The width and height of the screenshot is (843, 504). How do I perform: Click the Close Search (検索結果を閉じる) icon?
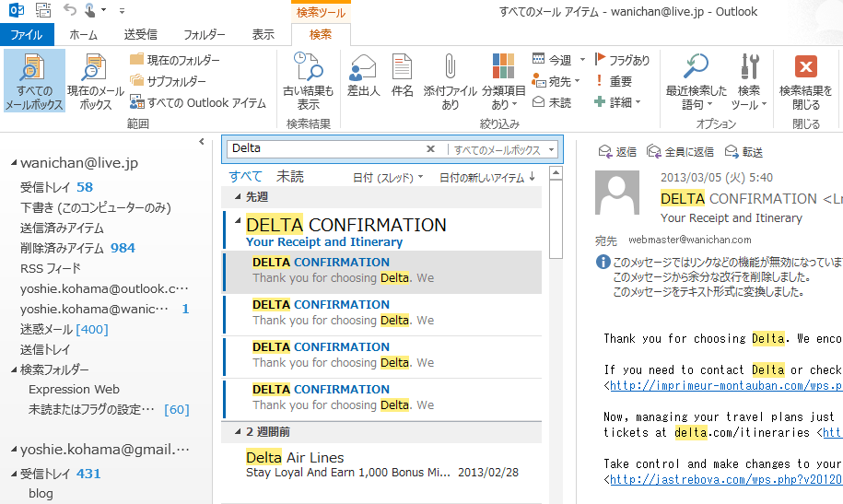pyautogui.click(x=805, y=69)
